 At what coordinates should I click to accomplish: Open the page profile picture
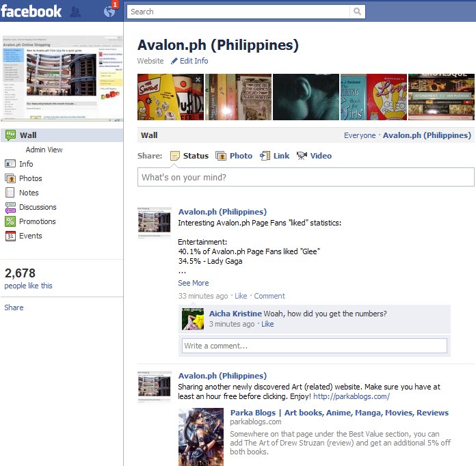coord(62,79)
